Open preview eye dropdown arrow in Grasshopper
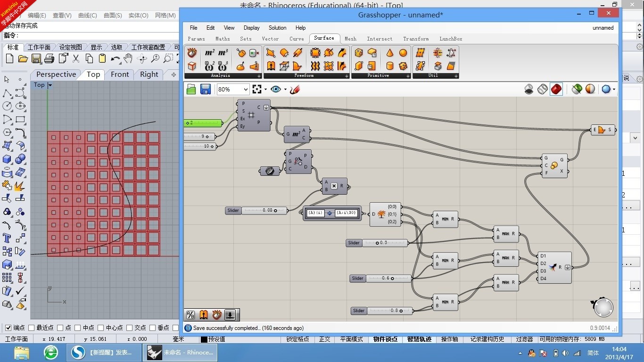The image size is (644, 362). 285,89
